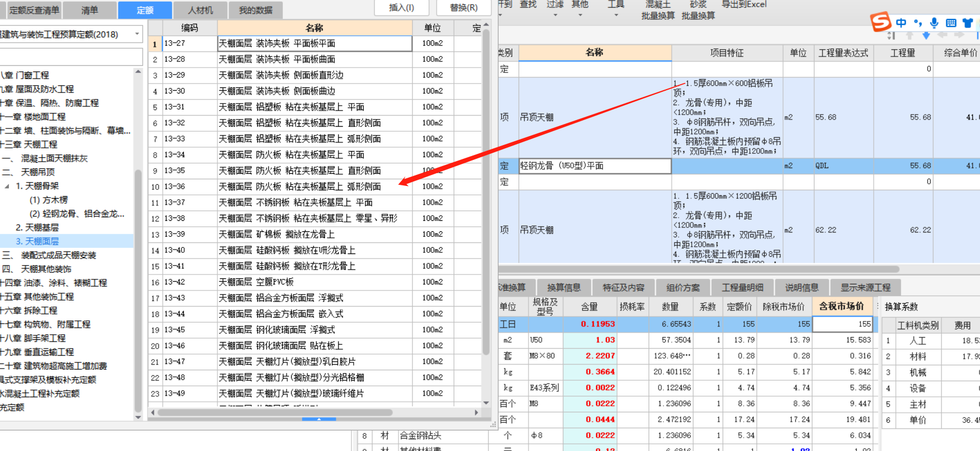Select tree item 混凝土面天棚抹灰

click(54, 158)
